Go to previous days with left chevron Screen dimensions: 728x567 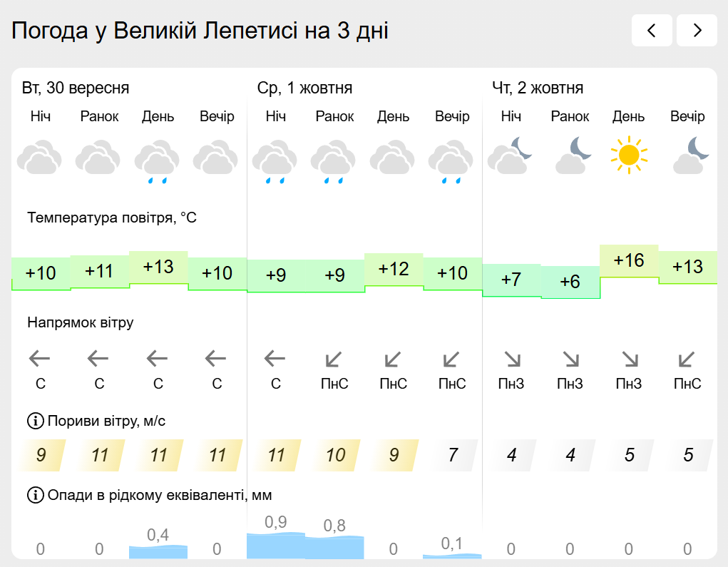coord(652,31)
